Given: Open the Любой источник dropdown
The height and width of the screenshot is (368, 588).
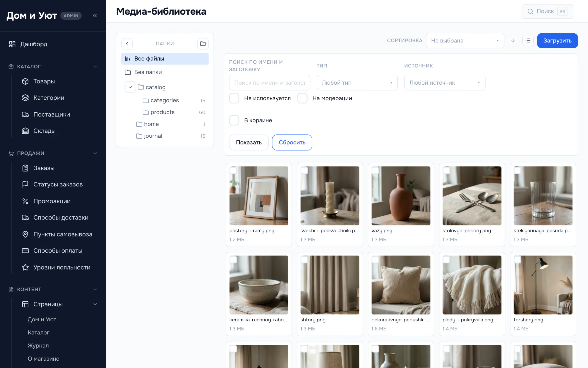Looking at the screenshot, I should [x=445, y=83].
